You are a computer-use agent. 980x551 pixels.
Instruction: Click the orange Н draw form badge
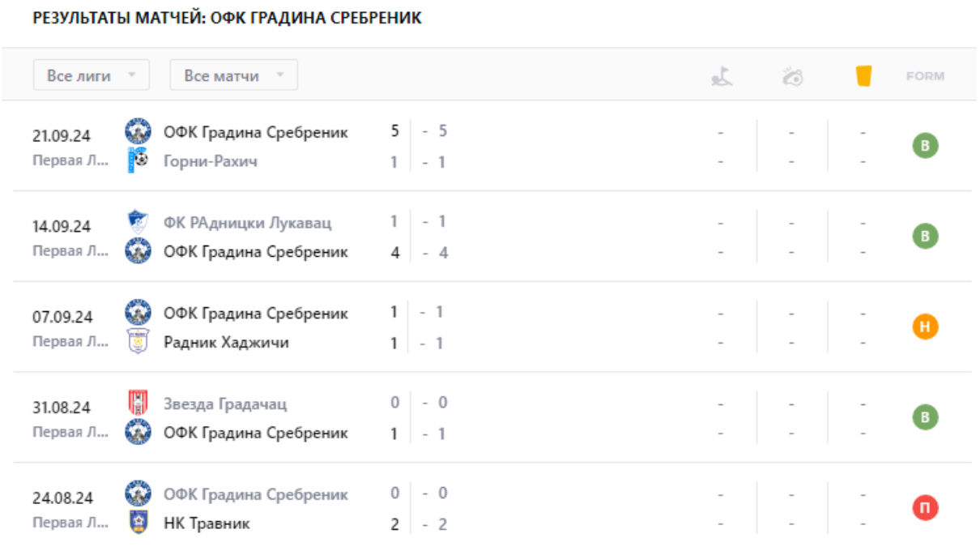point(925,327)
